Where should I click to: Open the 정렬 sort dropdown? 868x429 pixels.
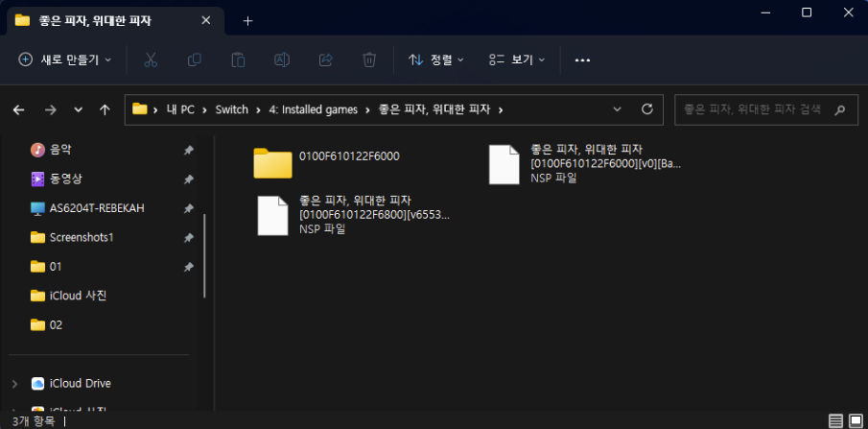pos(436,60)
